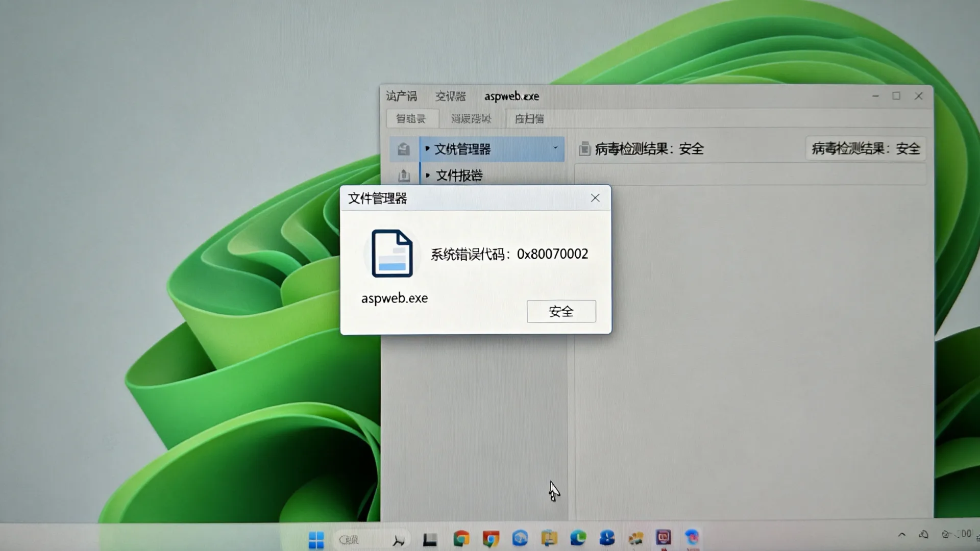Open the yellow photos-style taskbar icon
Screen dimensions: 980x551
click(x=635, y=538)
